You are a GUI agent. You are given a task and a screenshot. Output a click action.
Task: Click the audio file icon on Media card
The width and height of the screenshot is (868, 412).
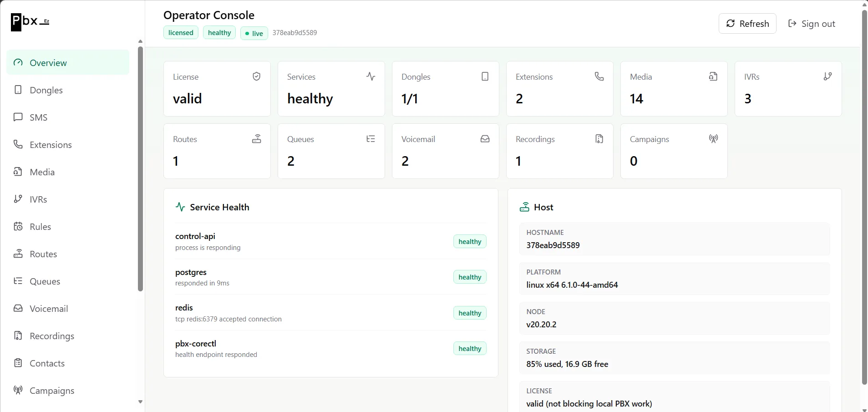713,76
